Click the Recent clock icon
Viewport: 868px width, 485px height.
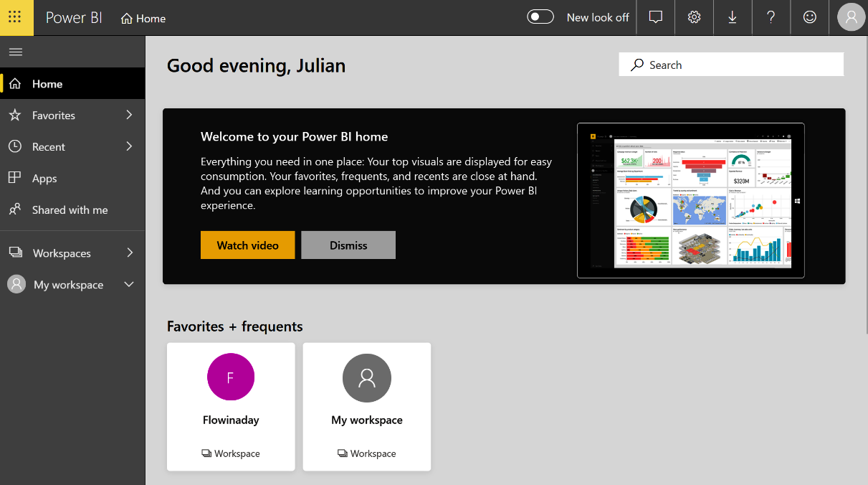[15, 146]
